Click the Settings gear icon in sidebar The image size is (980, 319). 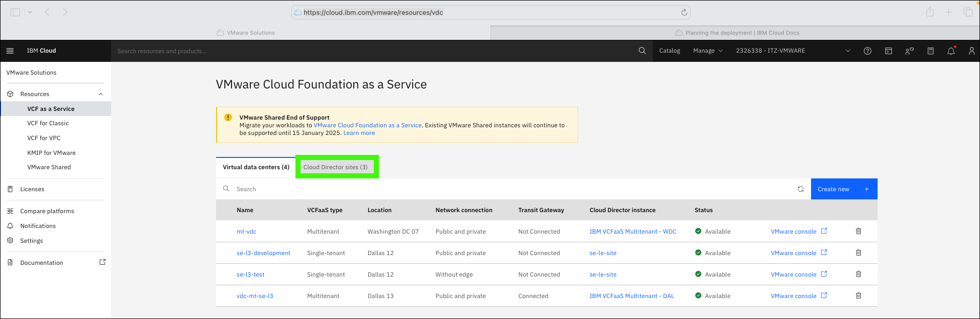point(10,240)
